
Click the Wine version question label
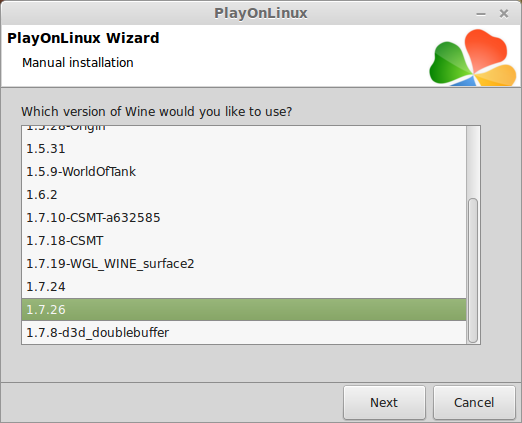pyautogui.click(x=157, y=112)
